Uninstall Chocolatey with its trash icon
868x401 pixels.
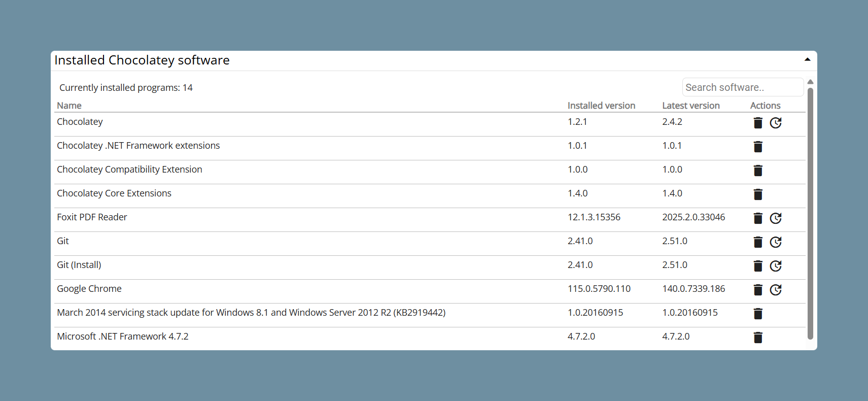[x=758, y=123]
